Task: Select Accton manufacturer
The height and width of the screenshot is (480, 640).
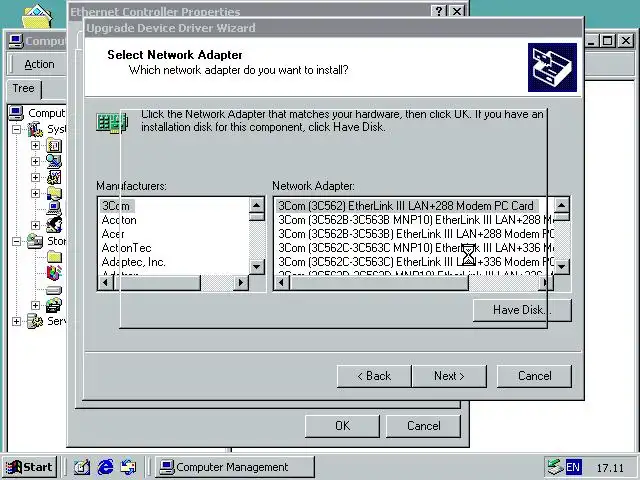Action: coord(119,220)
